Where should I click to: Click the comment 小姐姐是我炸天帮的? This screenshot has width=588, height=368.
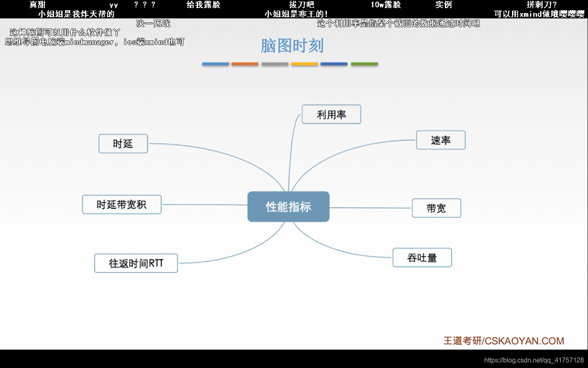coord(76,14)
